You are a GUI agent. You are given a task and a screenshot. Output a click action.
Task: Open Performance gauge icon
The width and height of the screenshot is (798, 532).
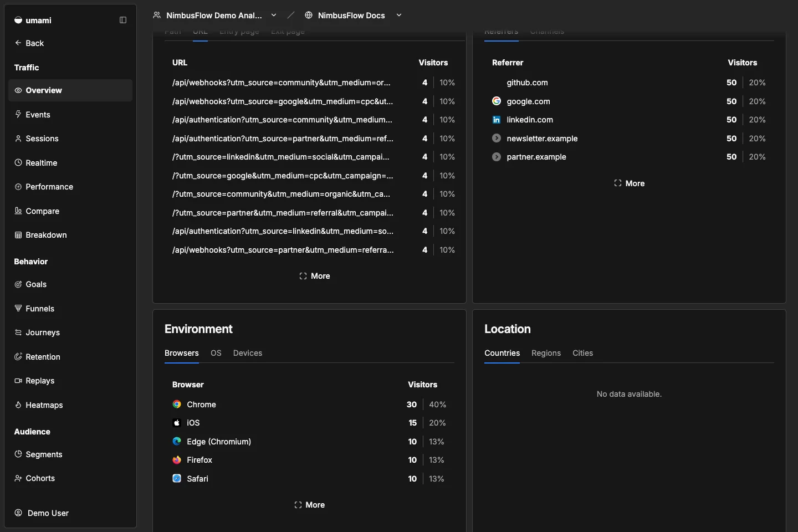click(x=18, y=187)
